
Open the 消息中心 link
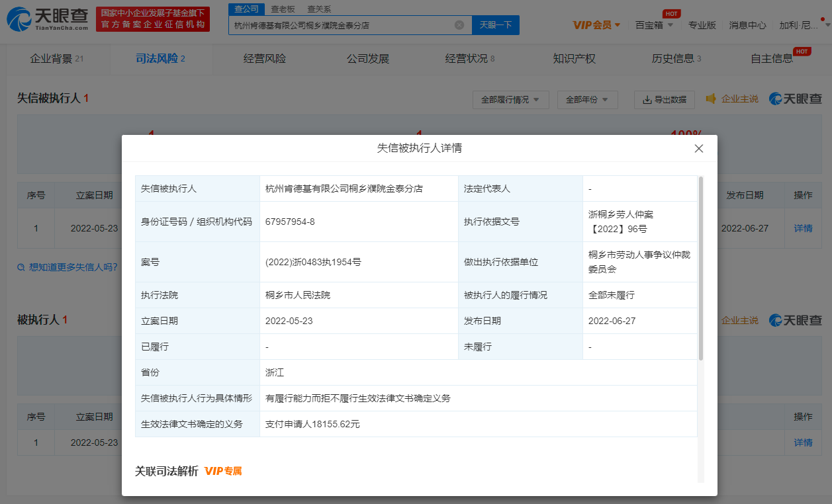[x=748, y=25]
